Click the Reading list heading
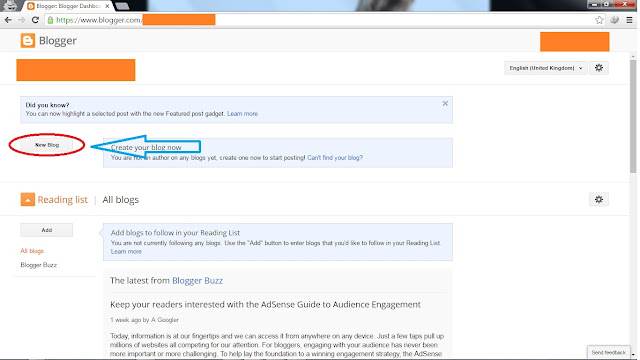The height and width of the screenshot is (360, 640). click(x=62, y=200)
